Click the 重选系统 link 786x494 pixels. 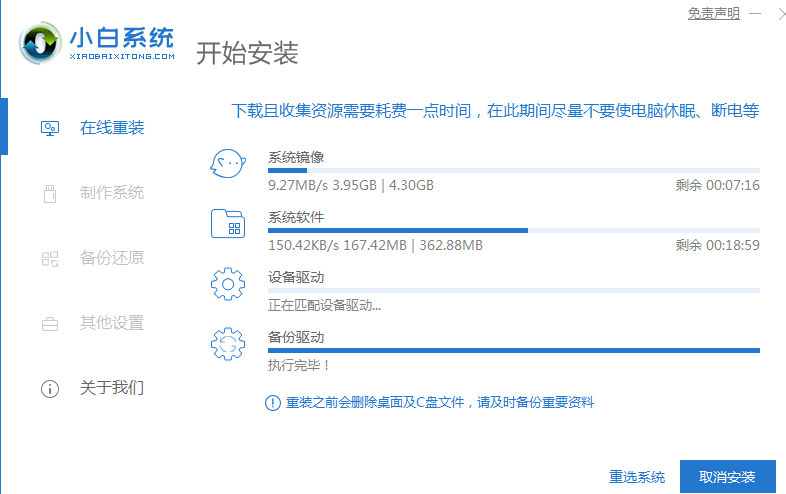[x=637, y=476]
